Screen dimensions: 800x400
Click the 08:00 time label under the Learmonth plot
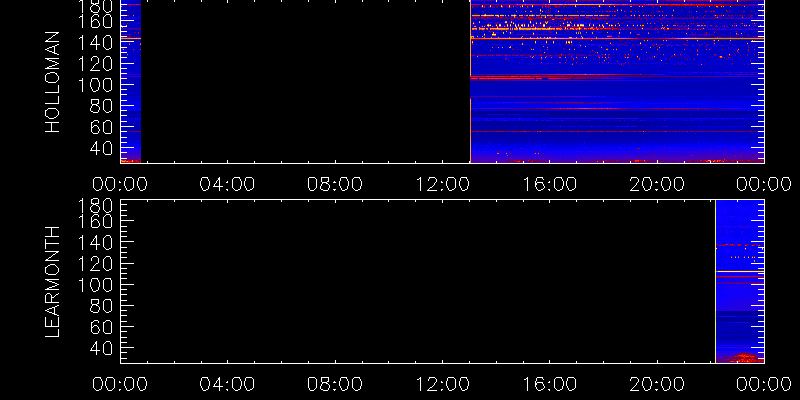335,384
